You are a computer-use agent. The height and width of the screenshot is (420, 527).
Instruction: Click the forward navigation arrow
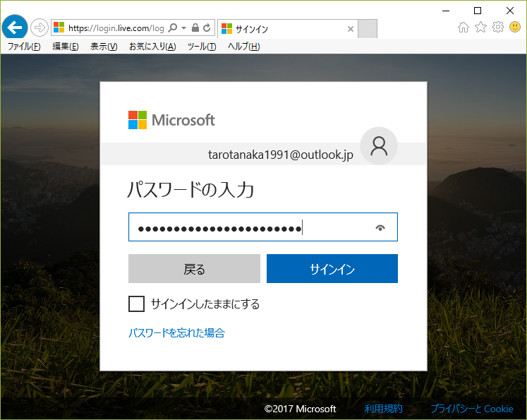point(39,28)
